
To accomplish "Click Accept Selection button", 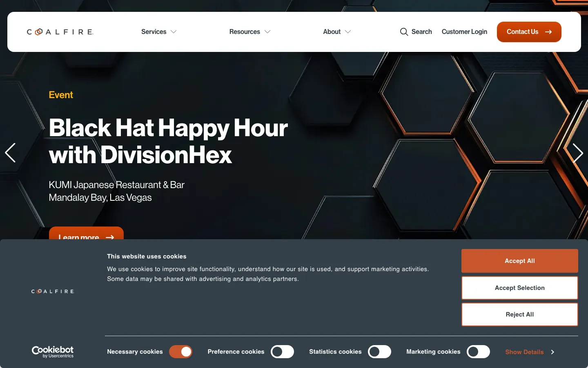I will [520, 288].
